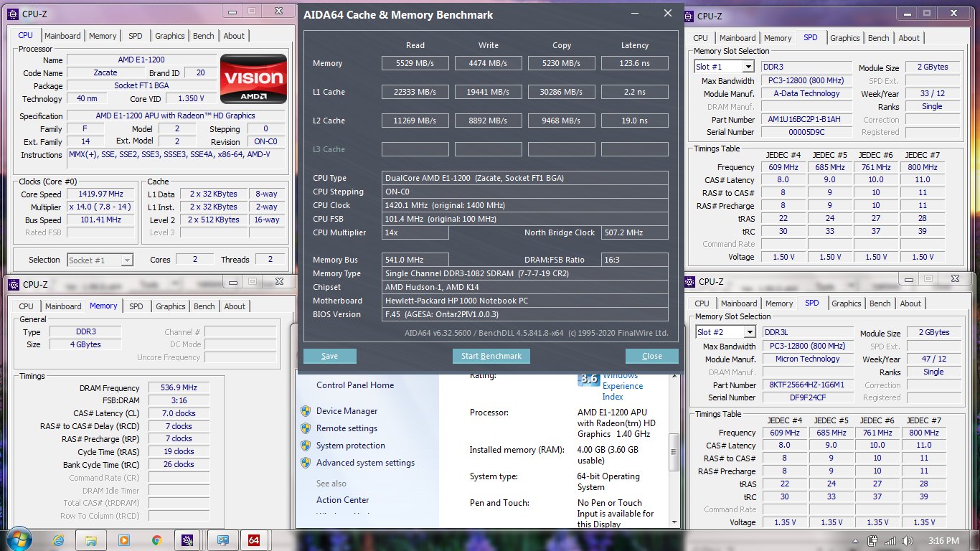Screen dimensions: 980x551
Task: Open the media player taskbar icon
Action: [x=124, y=540]
